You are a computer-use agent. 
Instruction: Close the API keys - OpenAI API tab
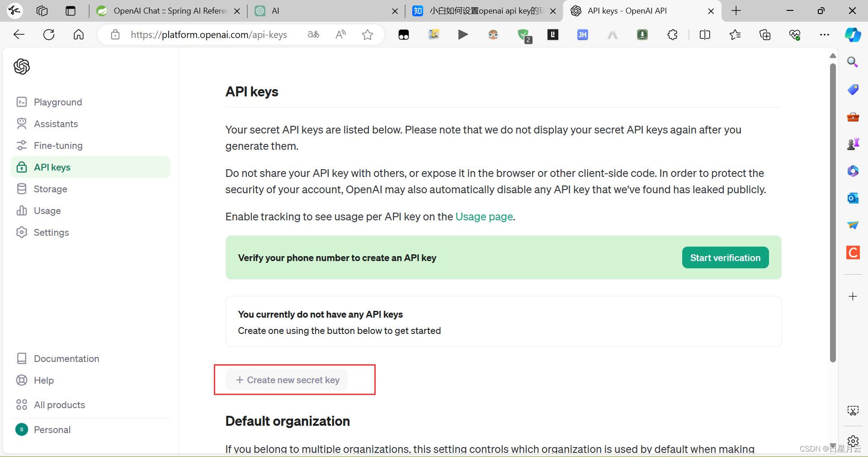pos(711,11)
